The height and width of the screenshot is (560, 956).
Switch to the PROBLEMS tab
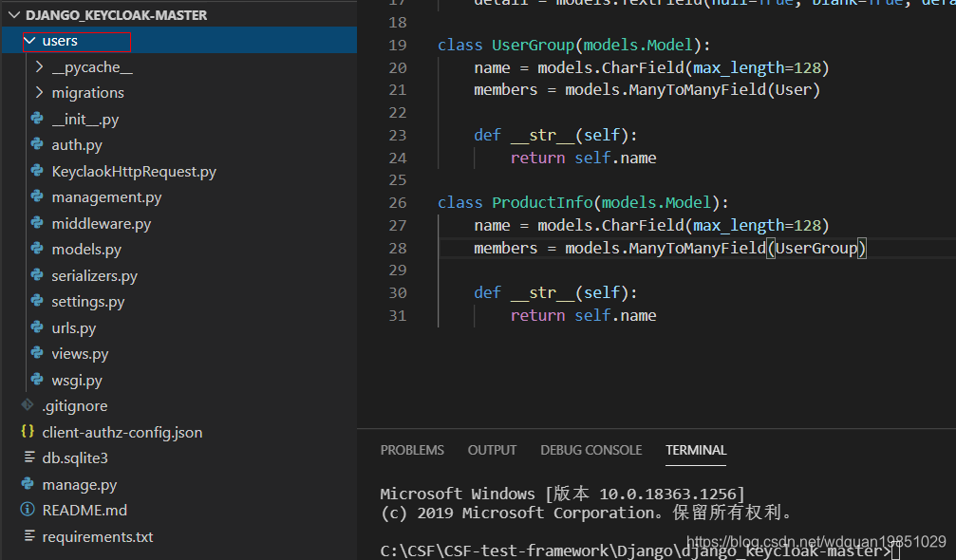(412, 450)
